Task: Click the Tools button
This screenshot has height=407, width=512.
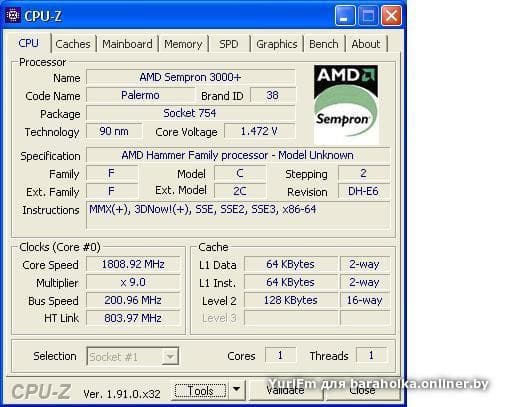Action: point(200,390)
